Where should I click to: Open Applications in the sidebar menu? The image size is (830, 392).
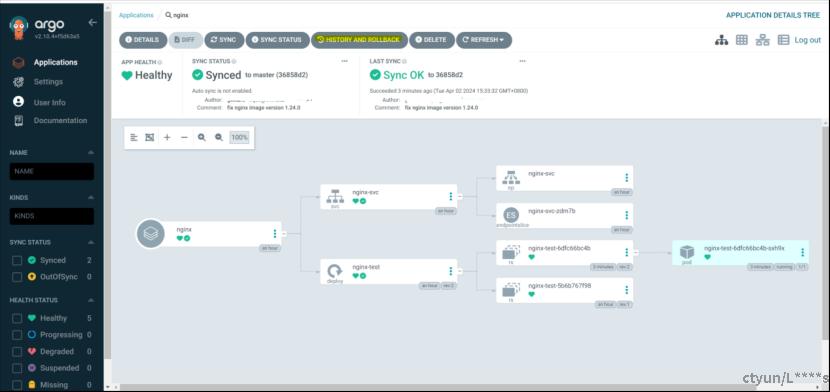point(56,62)
